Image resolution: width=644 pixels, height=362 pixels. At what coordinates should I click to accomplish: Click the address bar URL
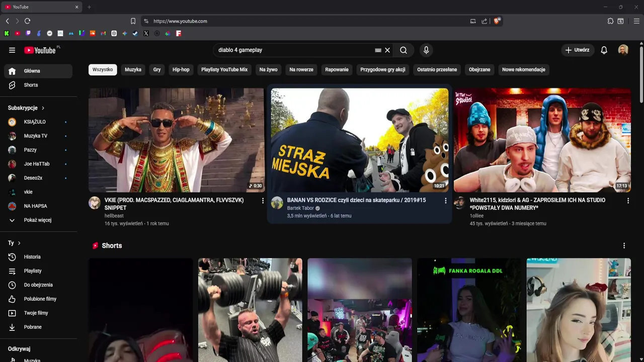pyautogui.click(x=180, y=21)
